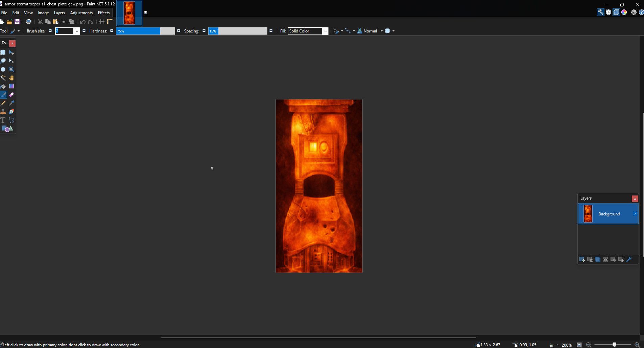This screenshot has width=644, height=348.
Task: Save the image with the floppy icon
Action: tap(17, 22)
